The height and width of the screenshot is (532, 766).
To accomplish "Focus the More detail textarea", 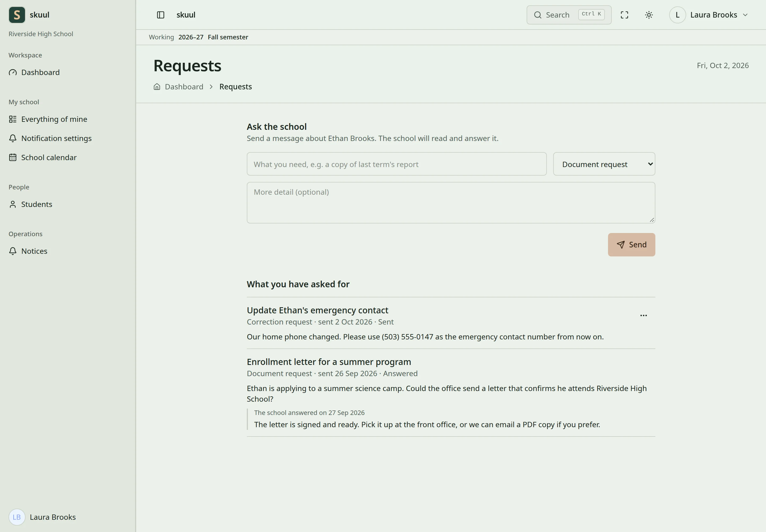I will click(x=451, y=203).
